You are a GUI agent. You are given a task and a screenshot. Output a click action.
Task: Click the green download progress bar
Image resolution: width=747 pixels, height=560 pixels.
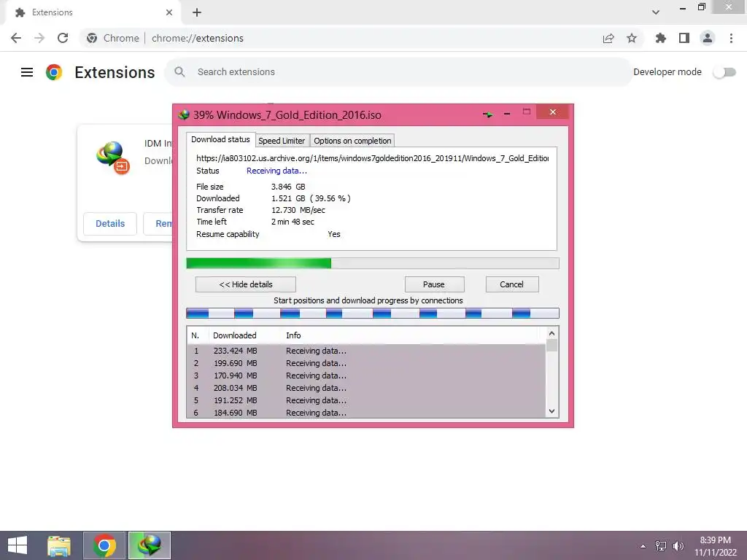(373, 263)
